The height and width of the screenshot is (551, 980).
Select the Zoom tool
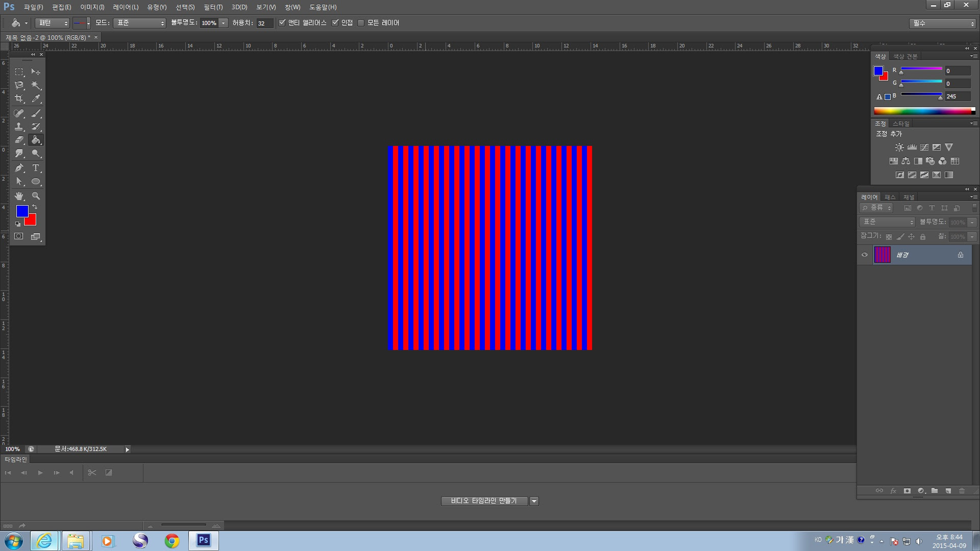coord(36,196)
